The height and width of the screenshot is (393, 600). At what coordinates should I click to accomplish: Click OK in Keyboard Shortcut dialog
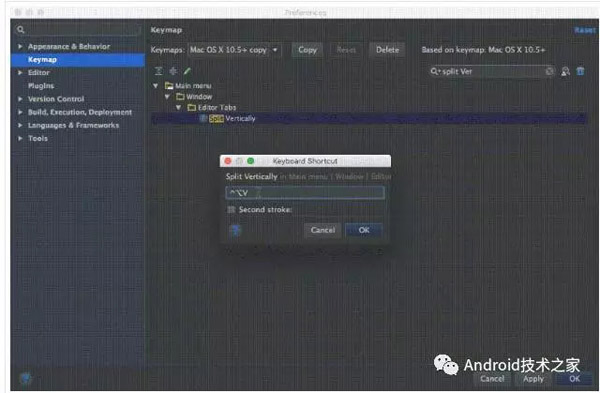tap(364, 230)
